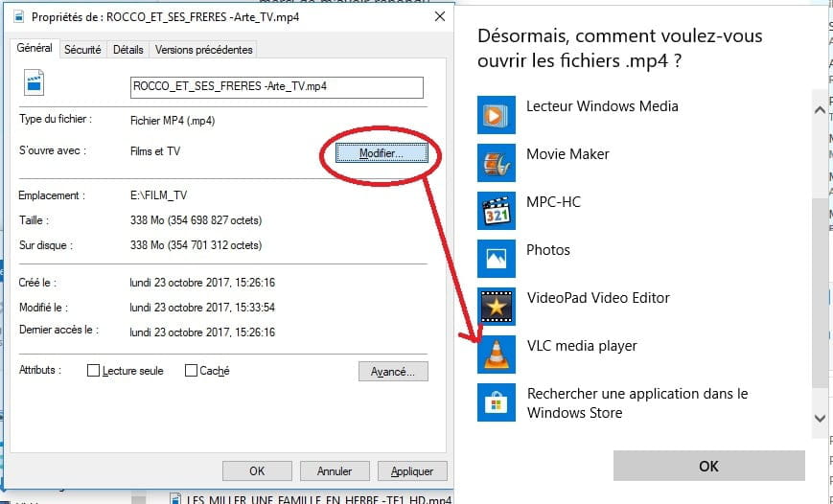Click the '338 Mo (354 698 827 octets)' value

pos(197,219)
